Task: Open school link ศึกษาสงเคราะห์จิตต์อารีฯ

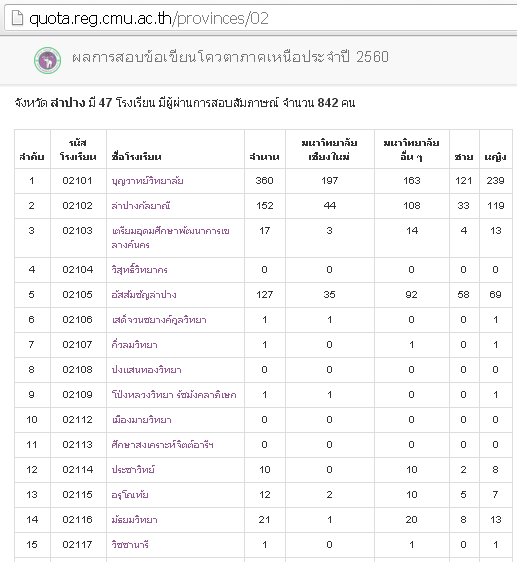Action: tap(162, 445)
